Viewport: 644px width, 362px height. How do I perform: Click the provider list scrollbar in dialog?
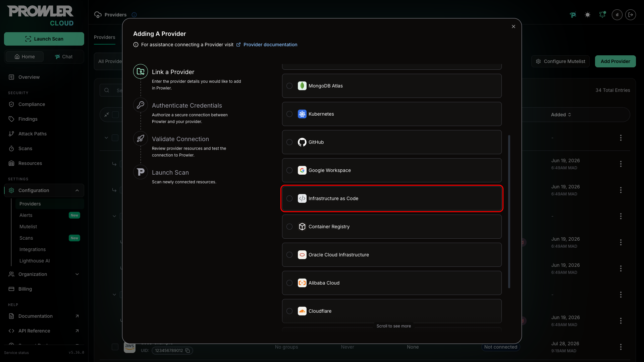pos(509,212)
